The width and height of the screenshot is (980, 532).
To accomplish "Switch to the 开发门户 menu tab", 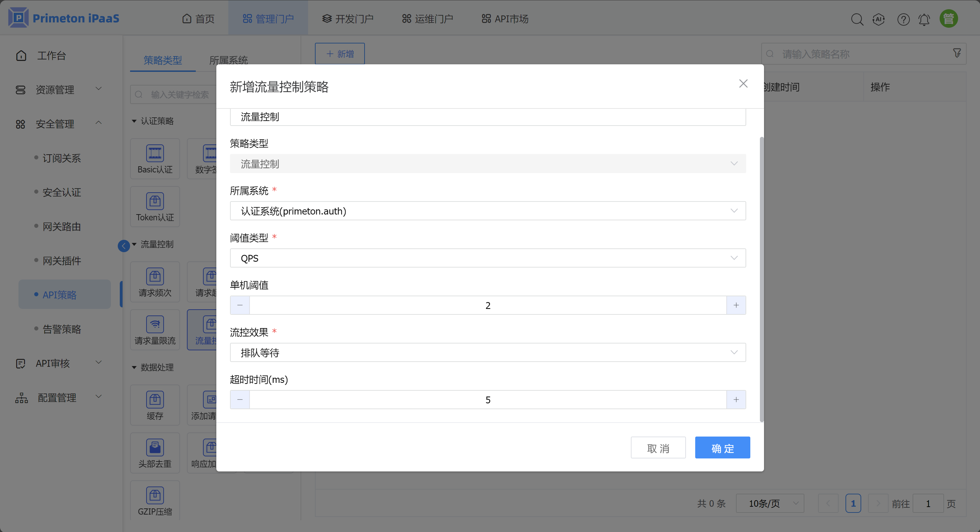I will pos(348,18).
